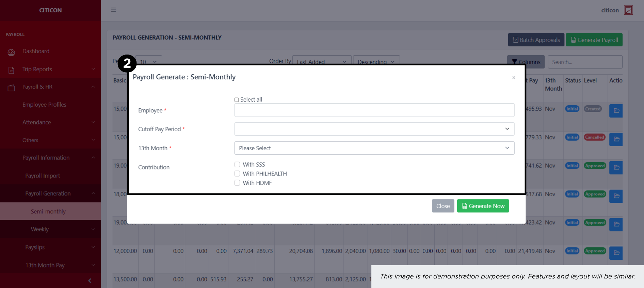
Task: Check the With PHILHEALTH option
Action: 237,174
